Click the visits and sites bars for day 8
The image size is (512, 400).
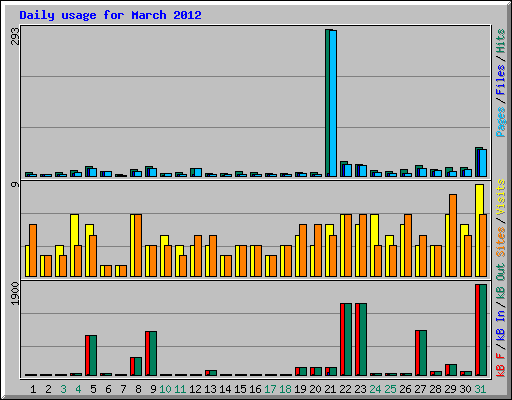click(x=136, y=245)
